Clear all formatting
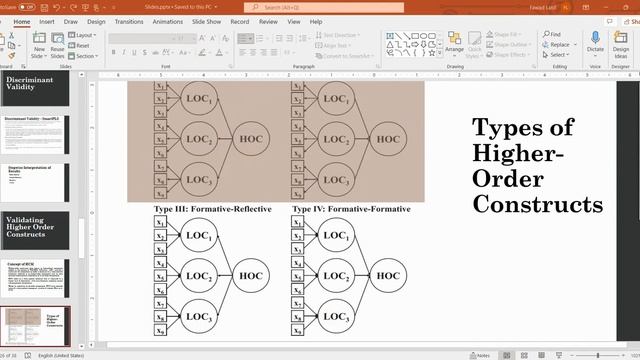Screen dimensions: 640x360 (x=225, y=38)
